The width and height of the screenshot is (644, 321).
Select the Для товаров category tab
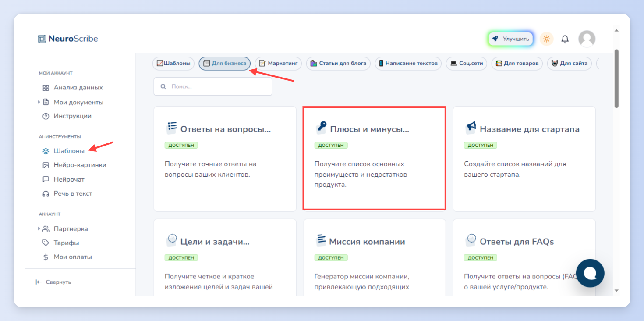(517, 64)
